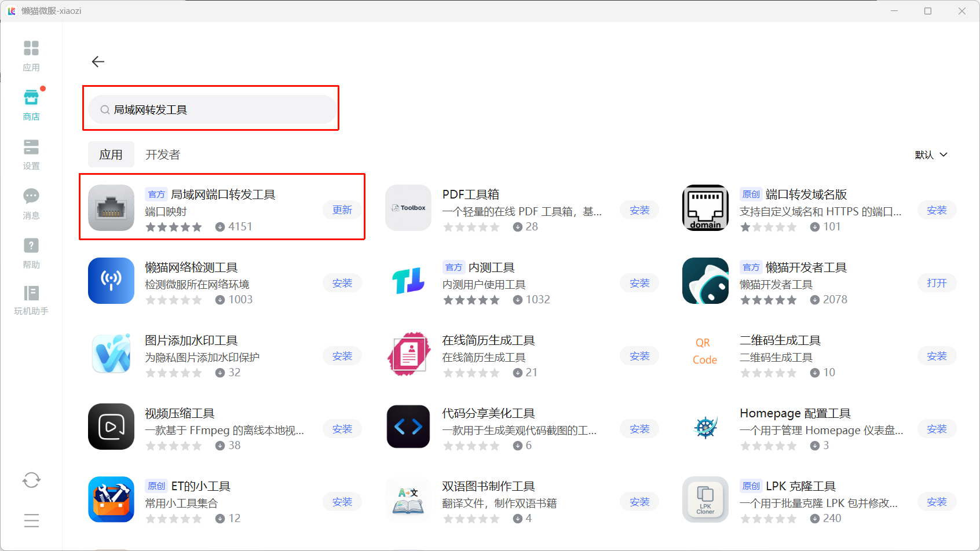The image size is (980, 551).
Task: Select the 应用 results tab
Action: click(x=111, y=155)
